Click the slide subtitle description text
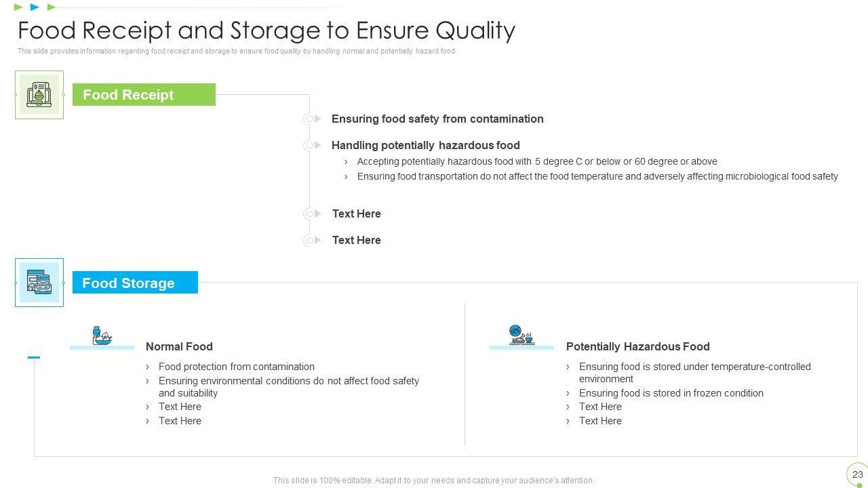Image resolution: width=868 pixels, height=488 pixels. [237, 51]
